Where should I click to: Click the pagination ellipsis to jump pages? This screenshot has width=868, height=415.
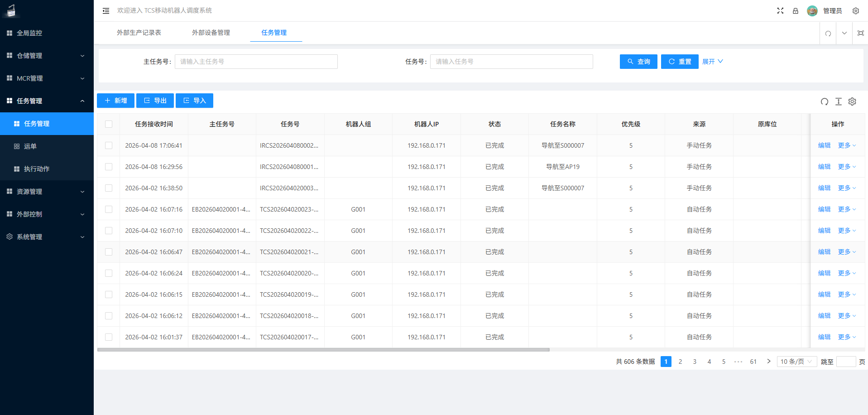pyautogui.click(x=739, y=362)
